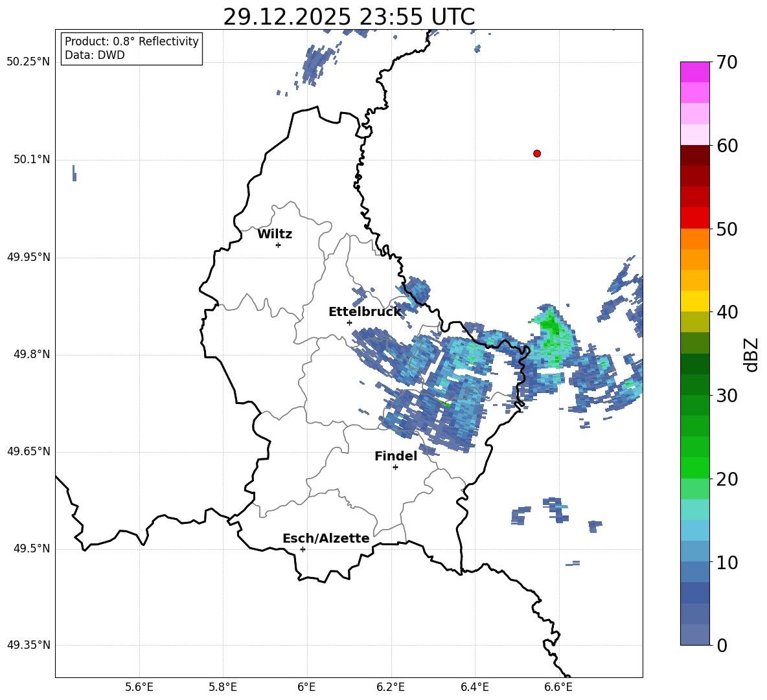Image resolution: width=767 pixels, height=700 pixels.
Task: Click the 20 value on the colorbar
Action: 726,479
